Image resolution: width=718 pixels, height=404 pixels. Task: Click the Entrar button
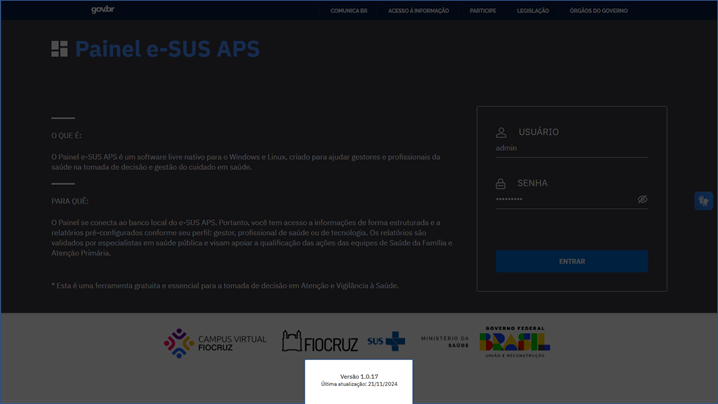[571, 262]
